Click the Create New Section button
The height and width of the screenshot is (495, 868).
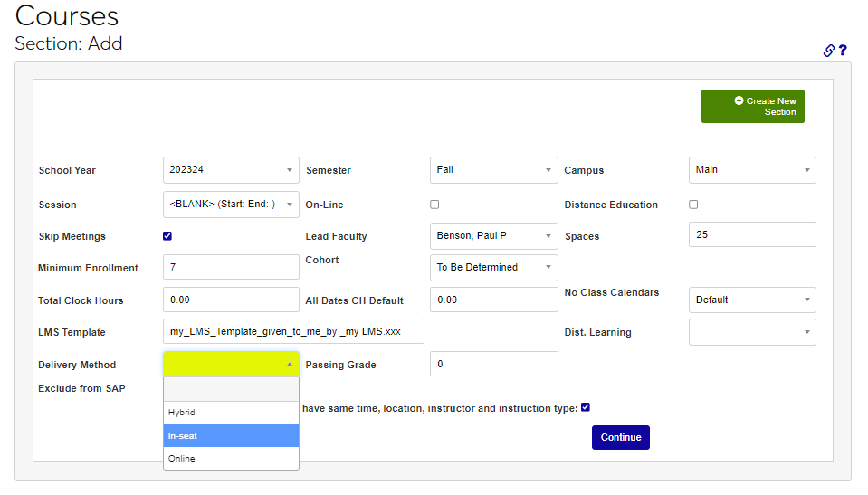[x=752, y=107]
